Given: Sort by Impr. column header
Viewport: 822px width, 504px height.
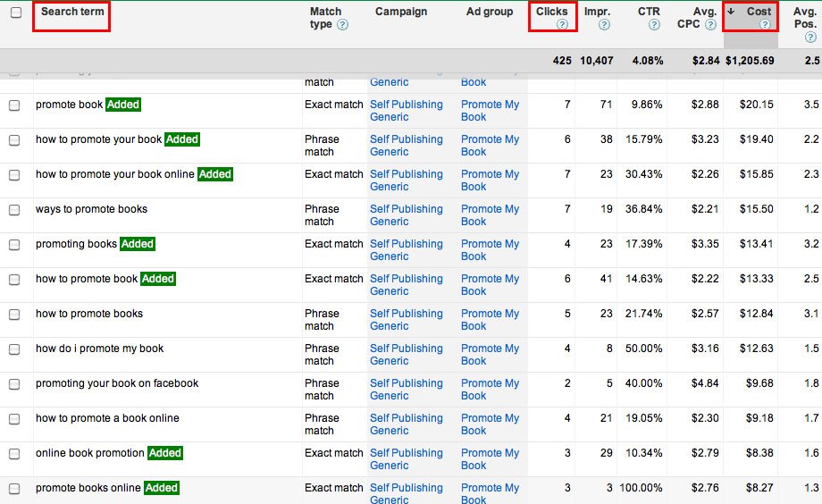Looking at the screenshot, I should pos(597,12).
